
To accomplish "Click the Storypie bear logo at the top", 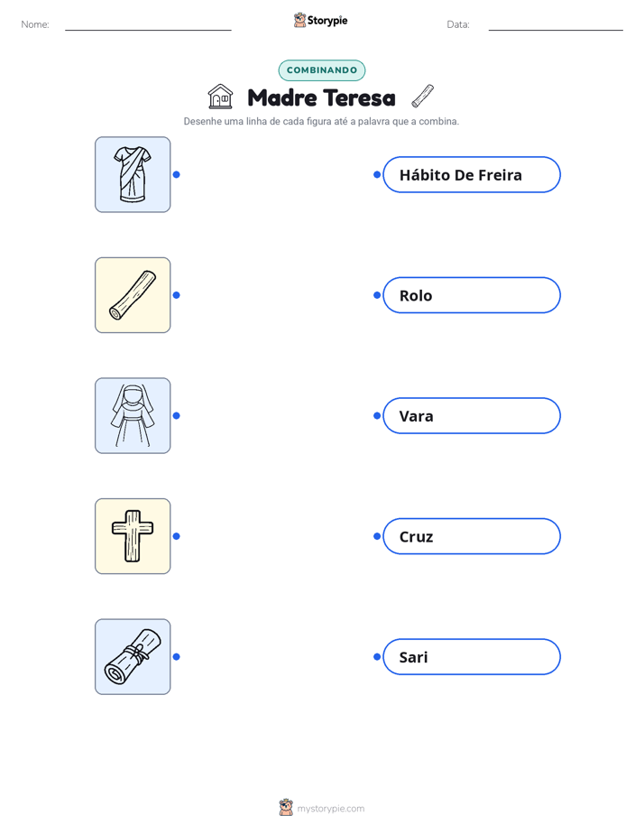I will (299, 20).
